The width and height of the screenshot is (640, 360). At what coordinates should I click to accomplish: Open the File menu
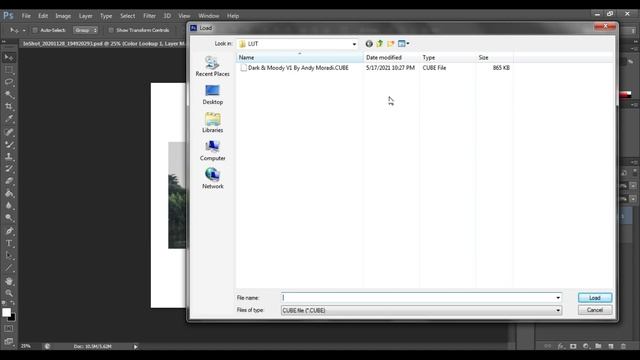26,16
